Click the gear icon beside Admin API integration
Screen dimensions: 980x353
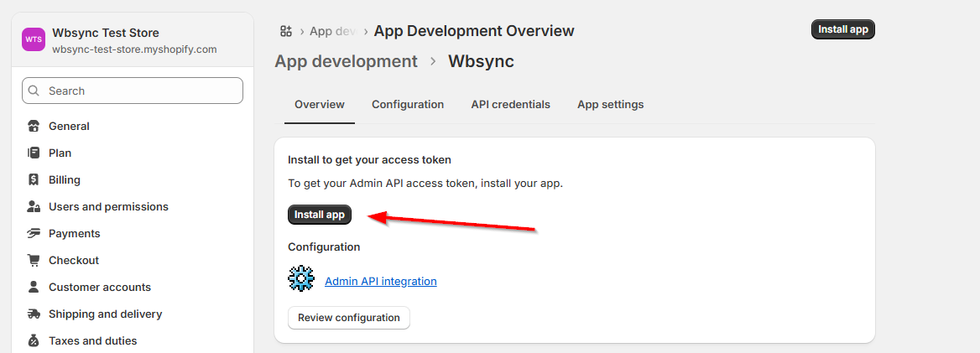[x=301, y=278]
